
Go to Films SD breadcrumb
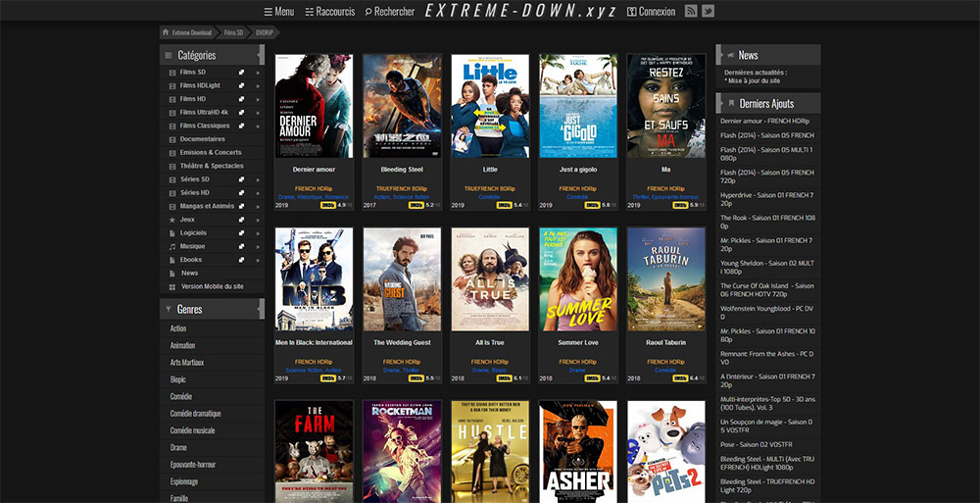click(233, 32)
